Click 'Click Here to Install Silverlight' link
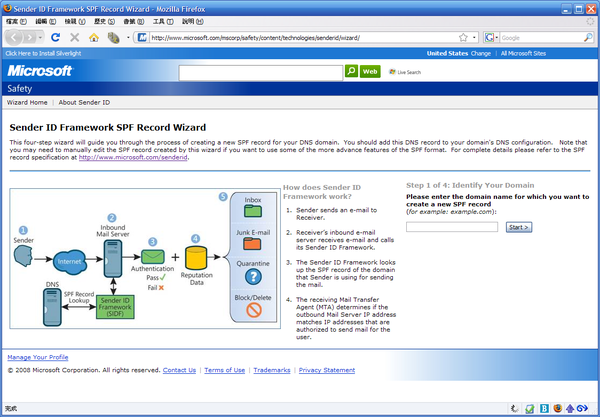This screenshot has width=600, height=417. tap(43, 54)
